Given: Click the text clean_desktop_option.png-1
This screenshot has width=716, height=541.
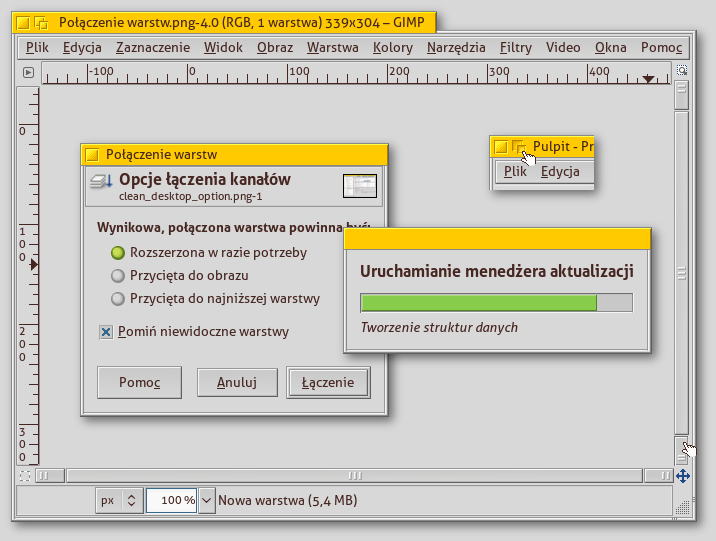Looking at the screenshot, I should pos(190,197).
